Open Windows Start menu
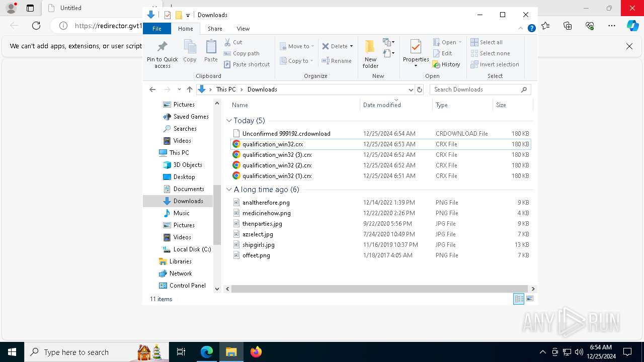The height and width of the screenshot is (362, 644). pos(12,352)
